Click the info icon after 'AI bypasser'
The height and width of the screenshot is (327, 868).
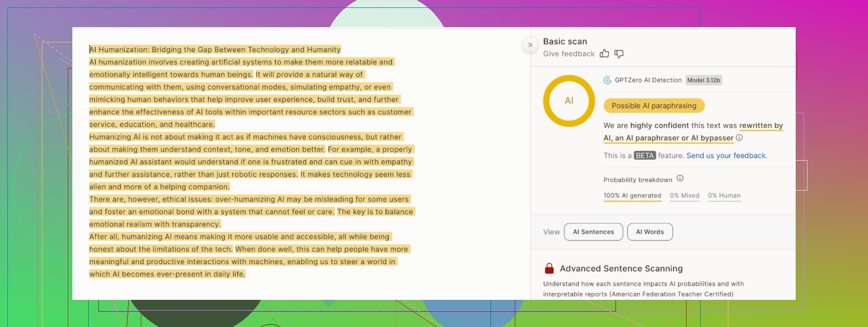pos(739,137)
